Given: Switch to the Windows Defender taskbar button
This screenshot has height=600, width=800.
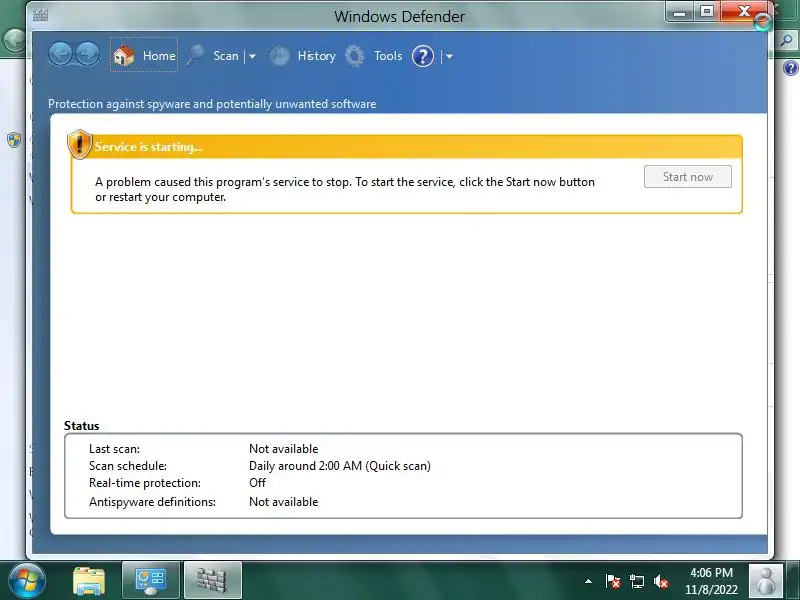Looking at the screenshot, I should coord(212,581).
